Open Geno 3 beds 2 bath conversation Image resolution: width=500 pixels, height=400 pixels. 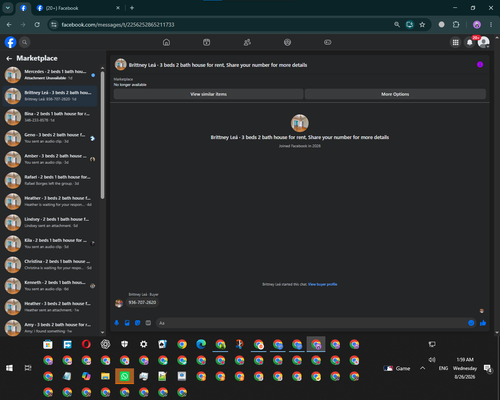point(50,138)
